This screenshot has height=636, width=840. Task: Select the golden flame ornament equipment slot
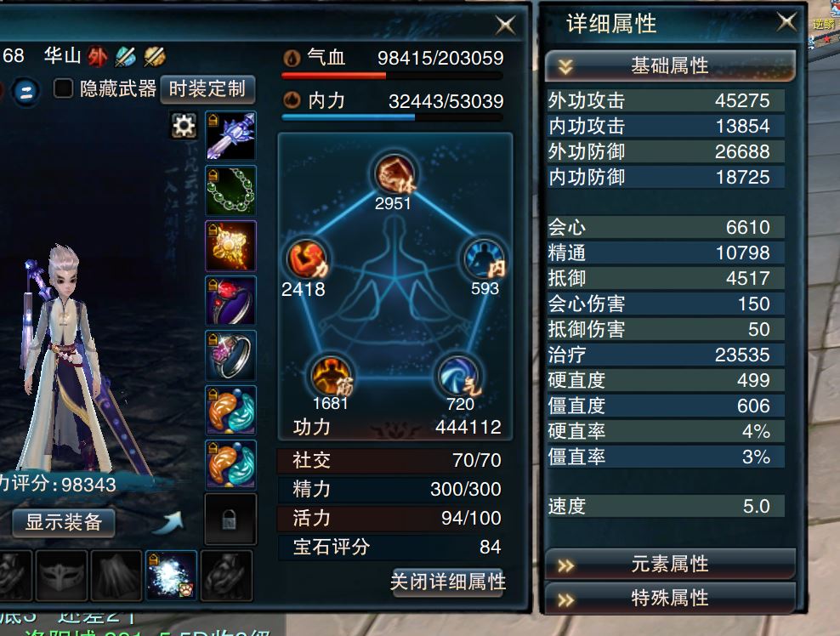pos(231,246)
